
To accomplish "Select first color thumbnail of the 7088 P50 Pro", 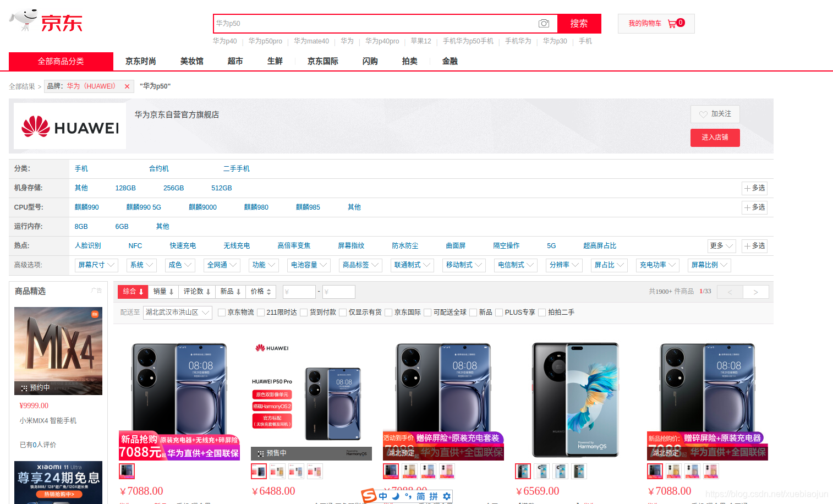I will point(127,471).
